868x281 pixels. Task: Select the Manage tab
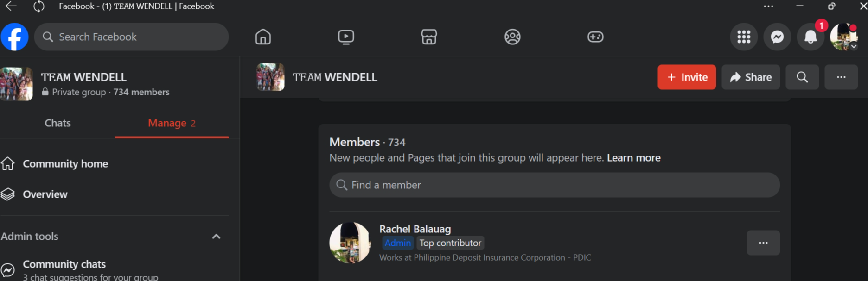(x=172, y=123)
